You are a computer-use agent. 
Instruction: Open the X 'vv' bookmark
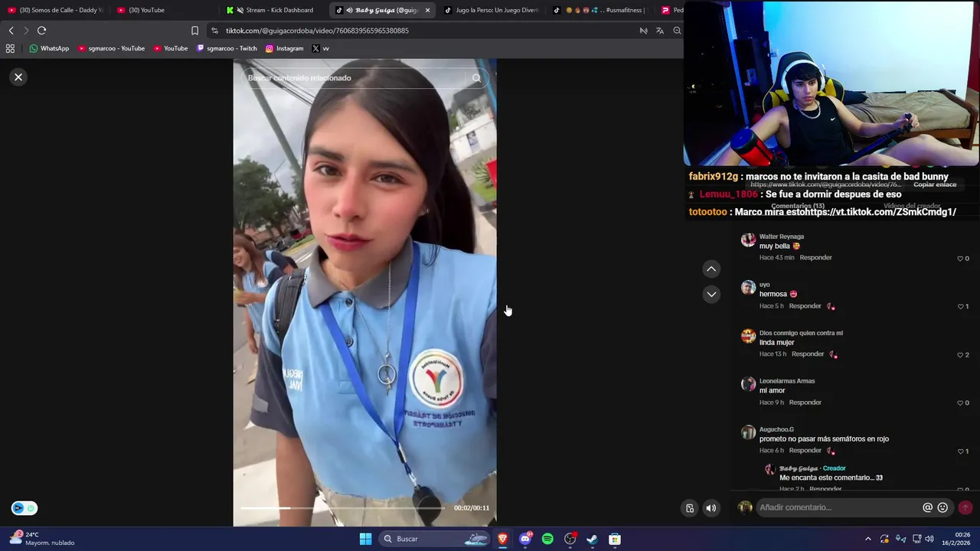coord(321,48)
